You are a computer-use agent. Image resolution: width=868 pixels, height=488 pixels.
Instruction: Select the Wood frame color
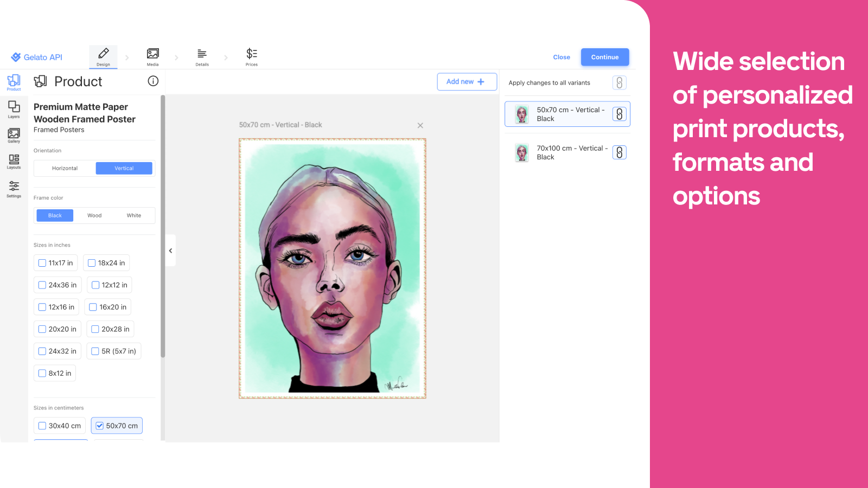[x=94, y=215]
